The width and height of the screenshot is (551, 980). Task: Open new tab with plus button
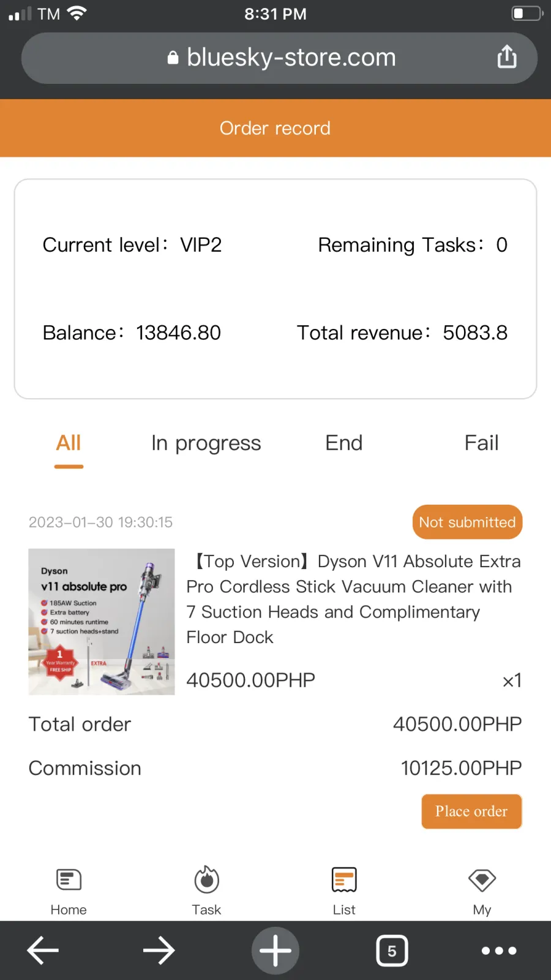click(x=275, y=951)
